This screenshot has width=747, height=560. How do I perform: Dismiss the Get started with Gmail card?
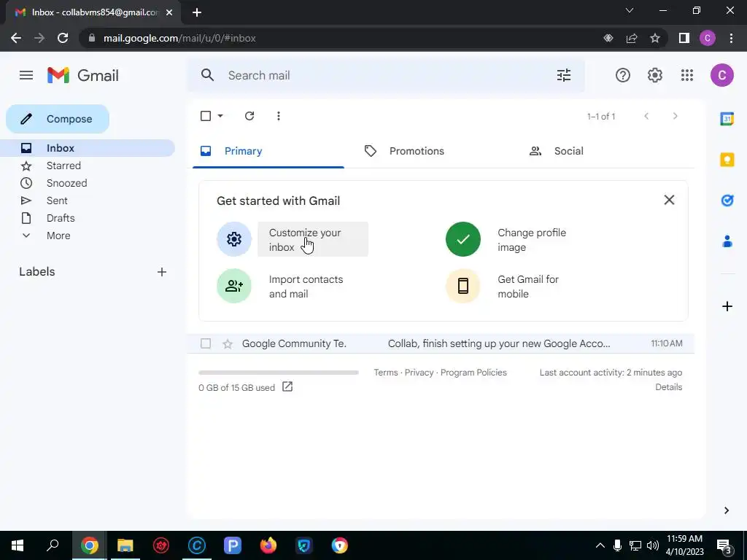pos(669,200)
